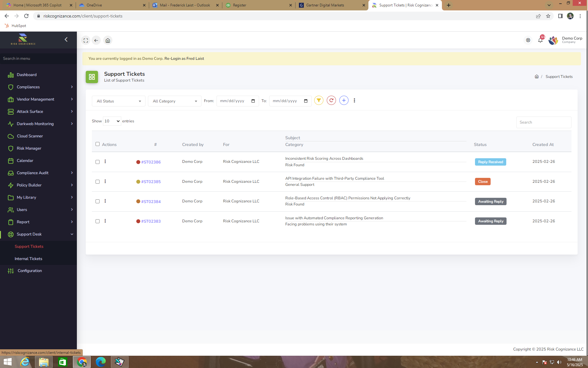Open the All Category dropdown
588x368 pixels.
174,101
